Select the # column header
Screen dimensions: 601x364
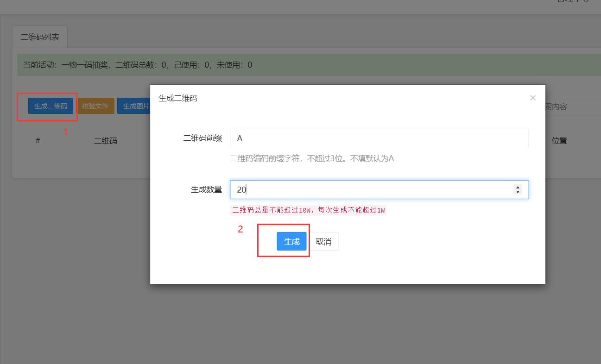coord(38,141)
